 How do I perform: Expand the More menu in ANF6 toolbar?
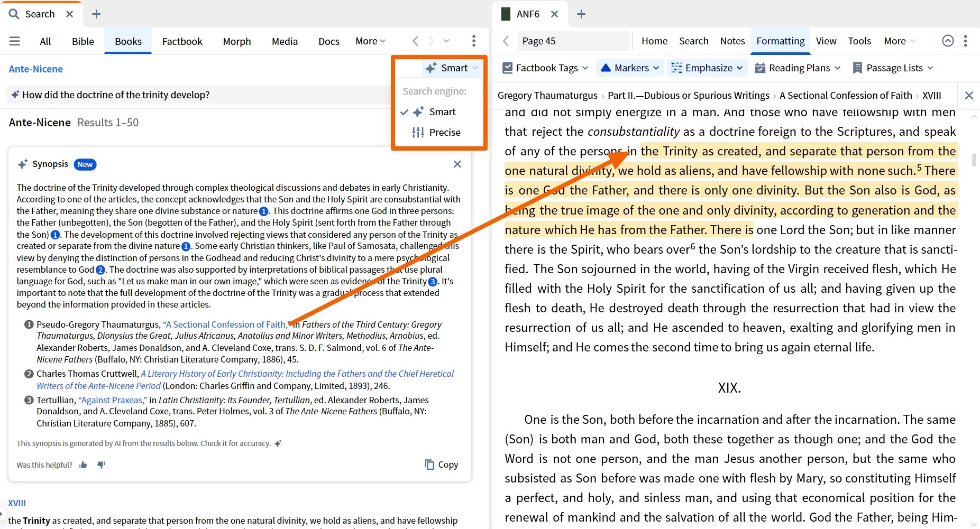[900, 41]
